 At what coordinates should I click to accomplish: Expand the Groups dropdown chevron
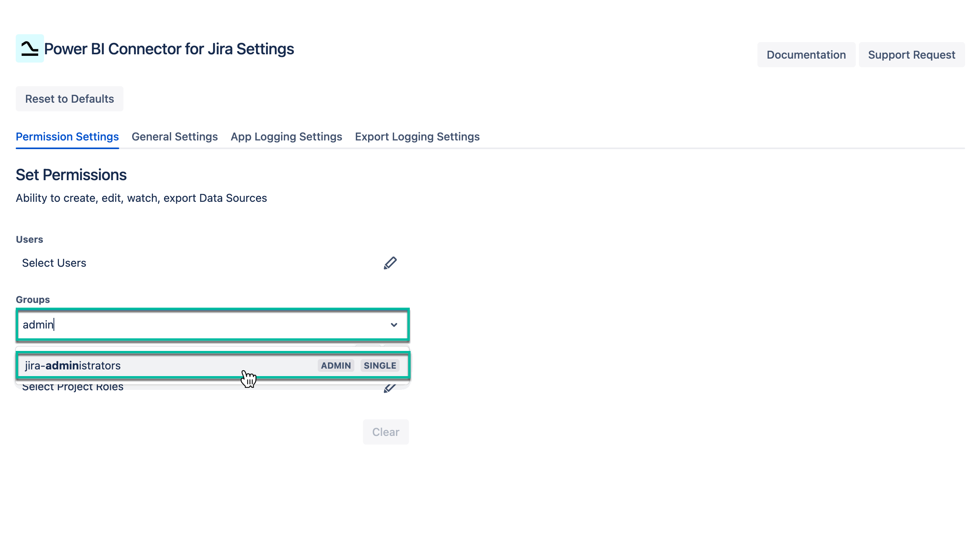[394, 325]
